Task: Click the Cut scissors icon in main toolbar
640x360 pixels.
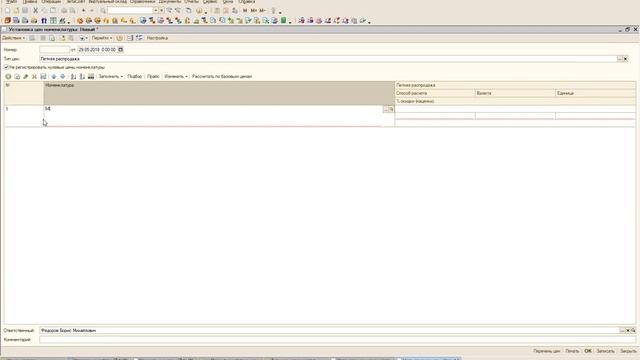Action: [x=36, y=10]
